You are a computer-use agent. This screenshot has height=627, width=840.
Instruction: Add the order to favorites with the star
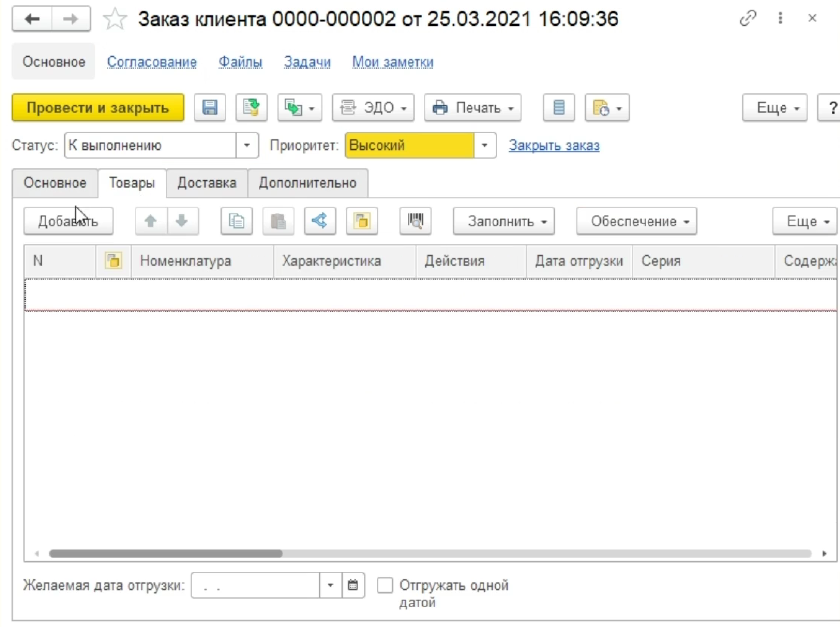pos(115,19)
